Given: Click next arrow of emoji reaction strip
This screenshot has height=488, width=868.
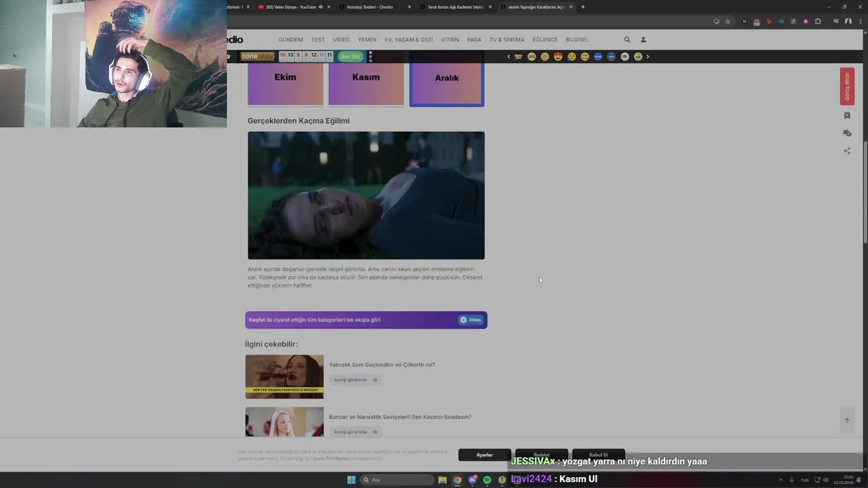Looking at the screenshot, I should point(648,56).
